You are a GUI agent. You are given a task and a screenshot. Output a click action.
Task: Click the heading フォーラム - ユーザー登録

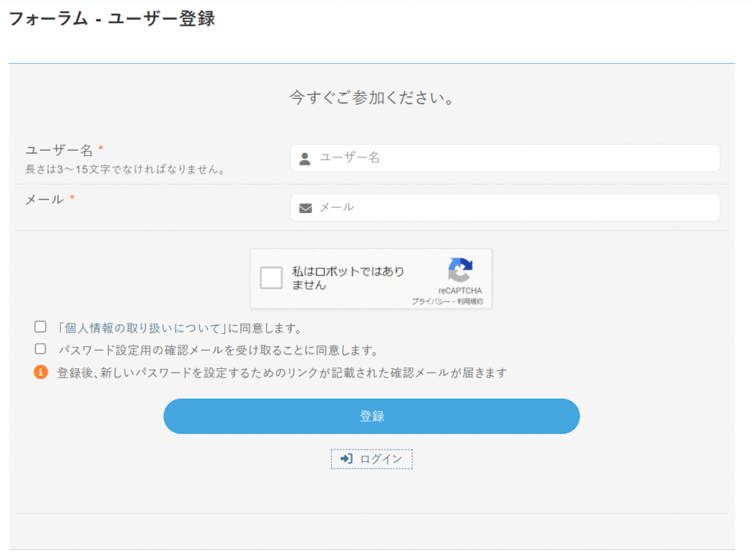tap(112, 18)
